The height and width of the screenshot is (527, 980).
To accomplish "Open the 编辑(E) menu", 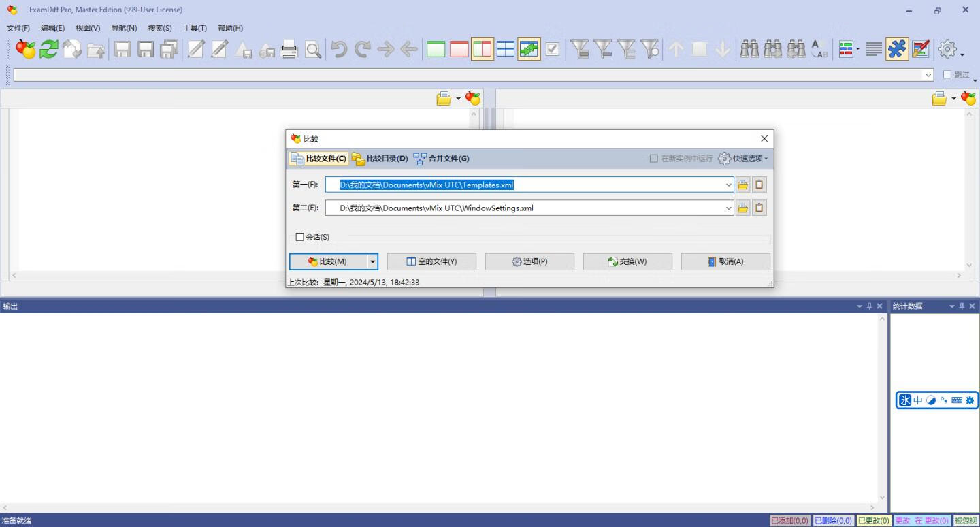I will [53, 28].
